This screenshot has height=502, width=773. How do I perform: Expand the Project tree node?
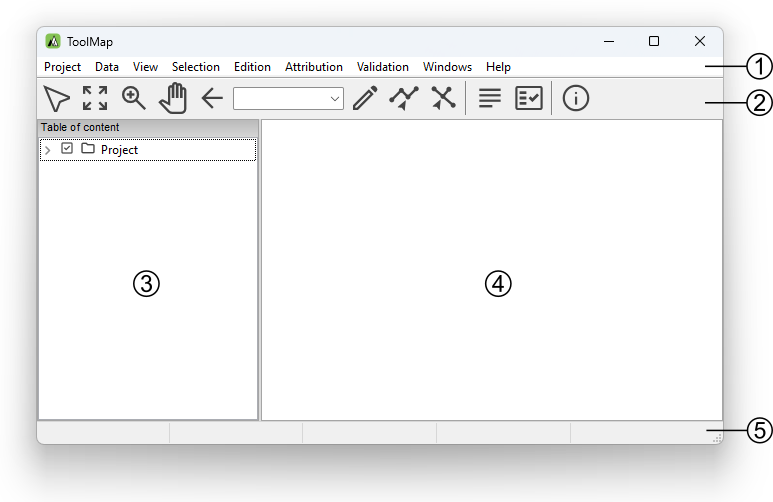(48, 150)
